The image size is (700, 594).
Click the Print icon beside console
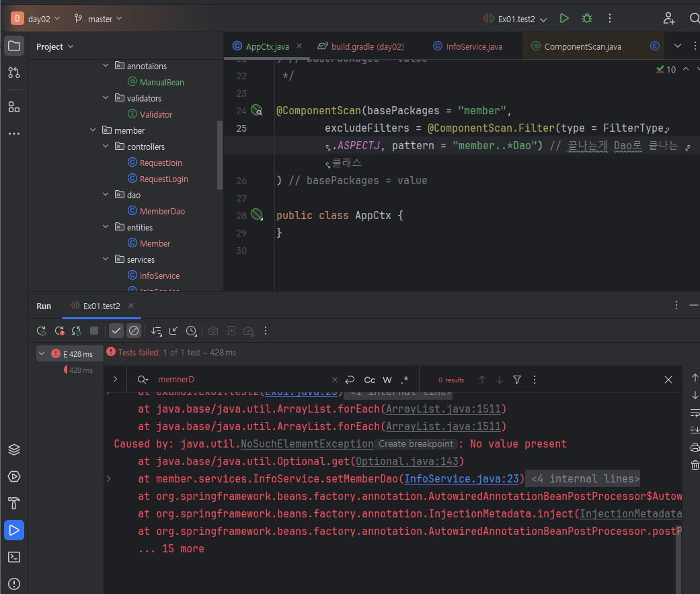pyautogui.click(x=695, y=448)
